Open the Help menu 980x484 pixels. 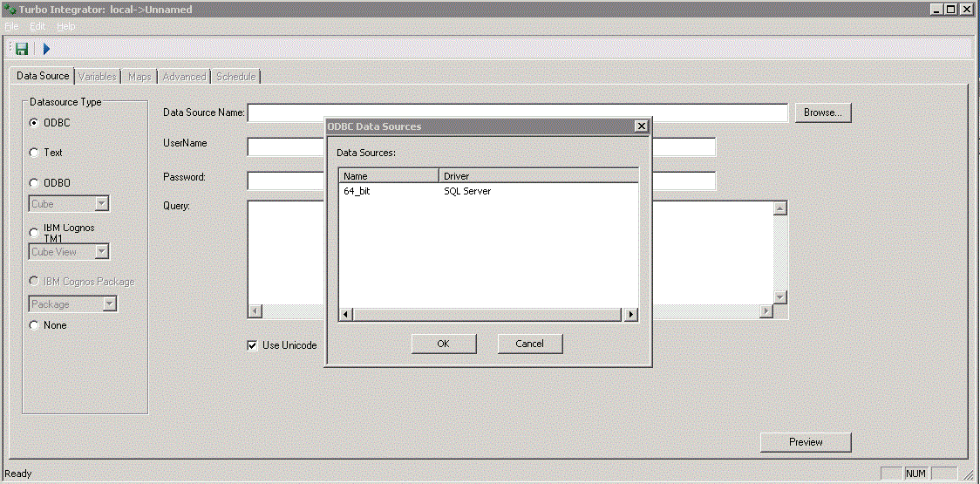pos(65,26)
